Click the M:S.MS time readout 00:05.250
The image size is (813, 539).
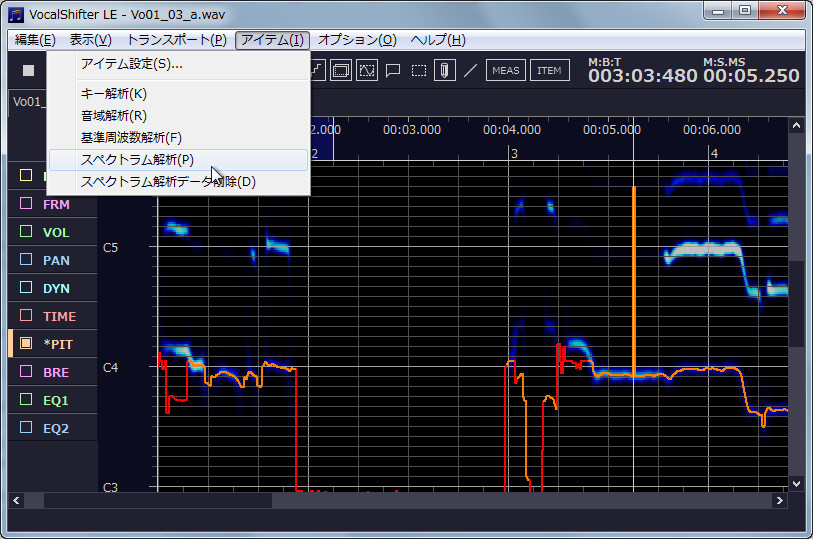751,76
